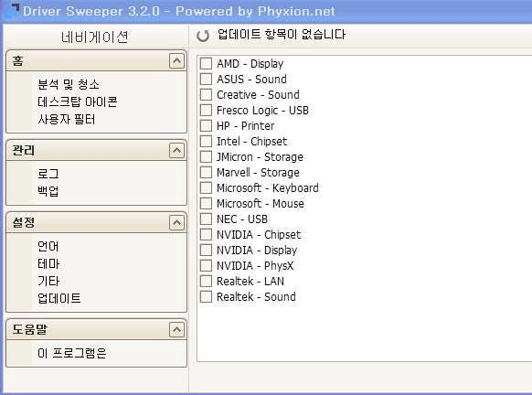Tick the Creative - Sound checkbox
532x395 pixels.
206,95
